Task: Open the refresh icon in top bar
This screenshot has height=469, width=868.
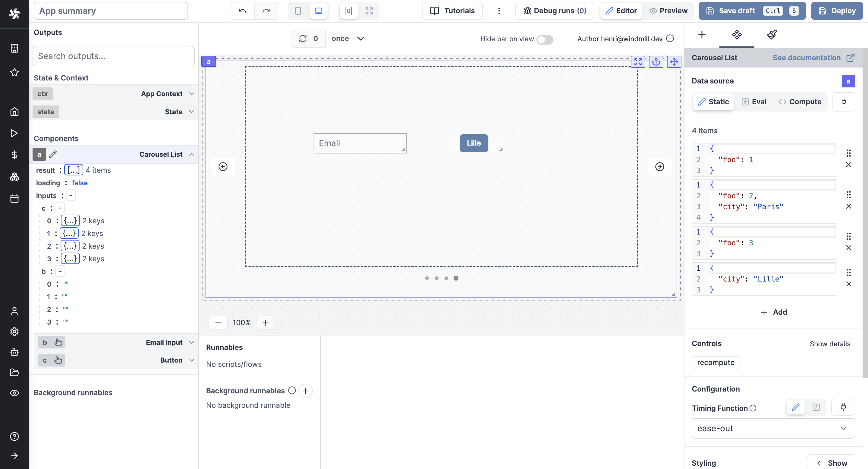Action: (x=303, y=39)
